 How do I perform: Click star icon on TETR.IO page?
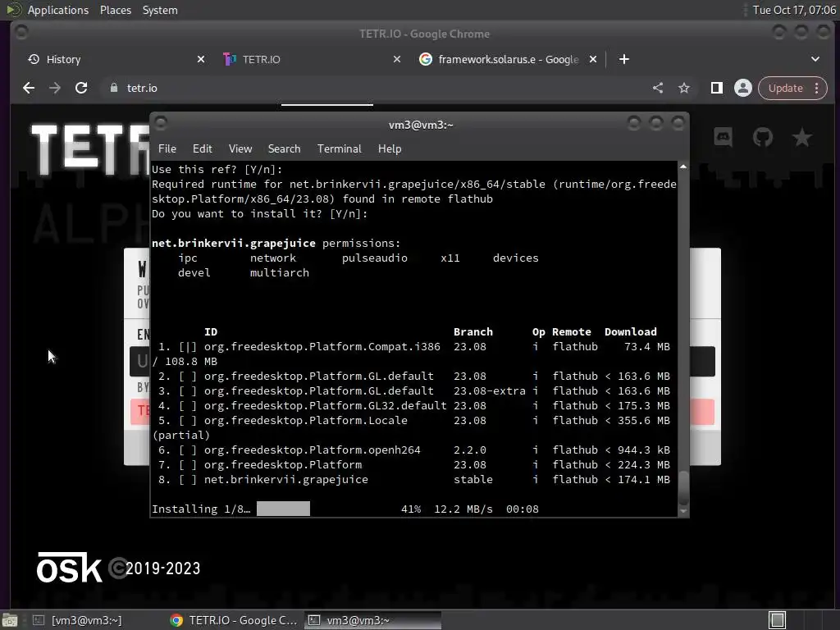pos(802,137)
